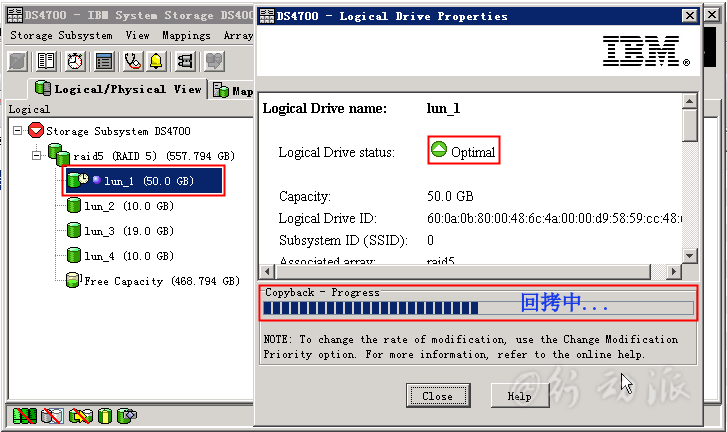Click the vertical scrollbar thumb
The image size is (727, 432).
[x=689, y=125]
